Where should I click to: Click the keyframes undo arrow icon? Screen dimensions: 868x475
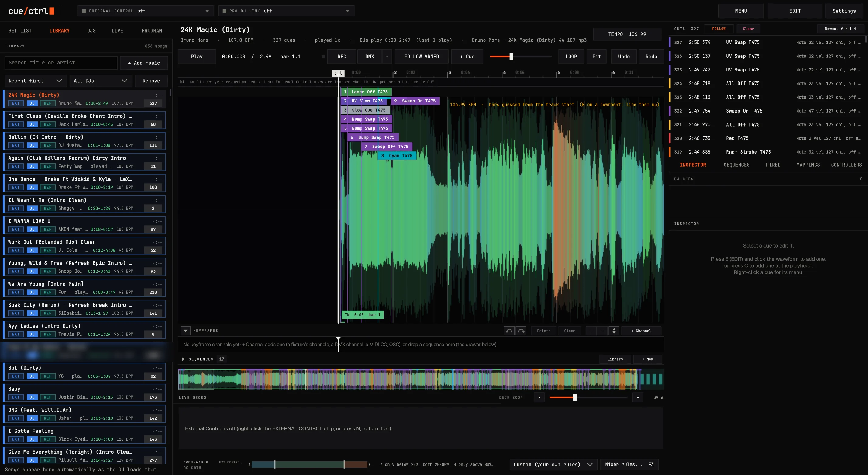point(509,331)
